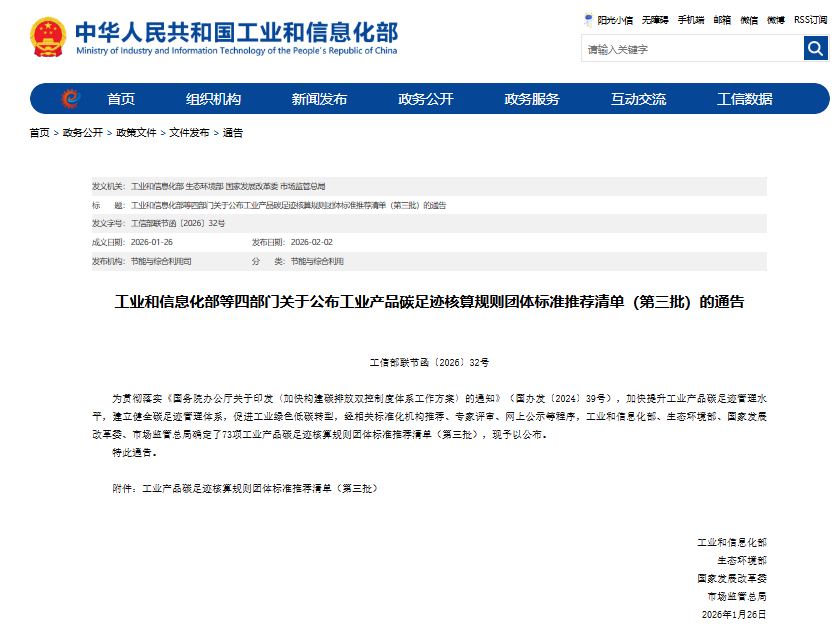
Task: Click 政策文件 in the breadcrumb trail
Action: [136, 133]
